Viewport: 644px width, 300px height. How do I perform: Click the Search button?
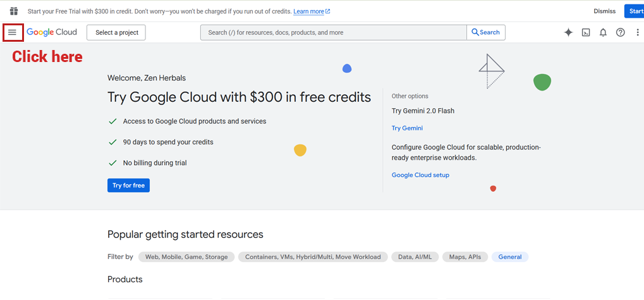[486, 32]
